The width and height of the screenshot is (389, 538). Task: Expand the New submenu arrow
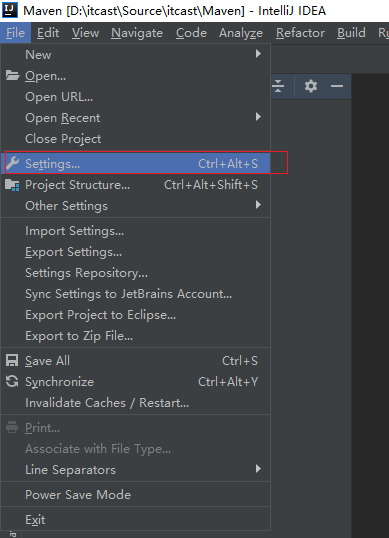coord(258,54)
